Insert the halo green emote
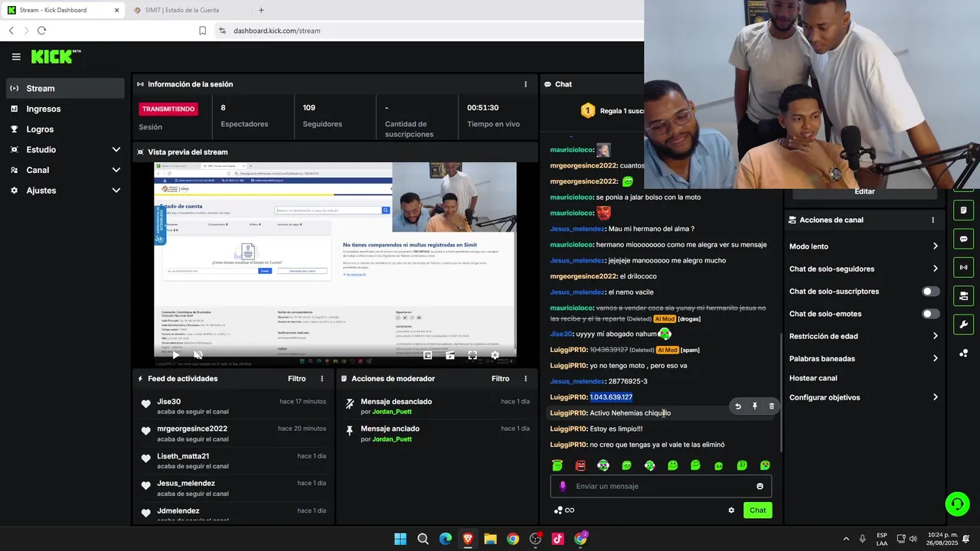Image resolution: width=980 pixels, height=551 pixels. point(557,465)
